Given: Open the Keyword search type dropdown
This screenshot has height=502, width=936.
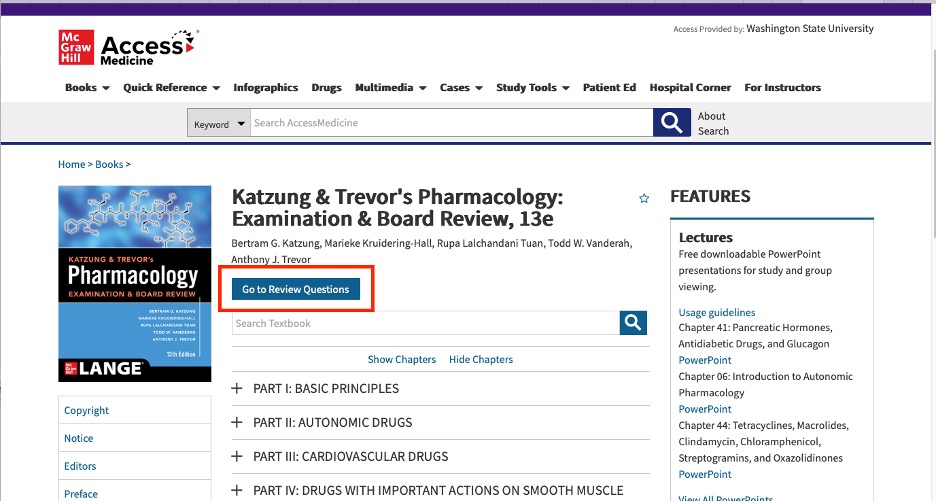Looking at the screenshot, I should click(218, 124).
